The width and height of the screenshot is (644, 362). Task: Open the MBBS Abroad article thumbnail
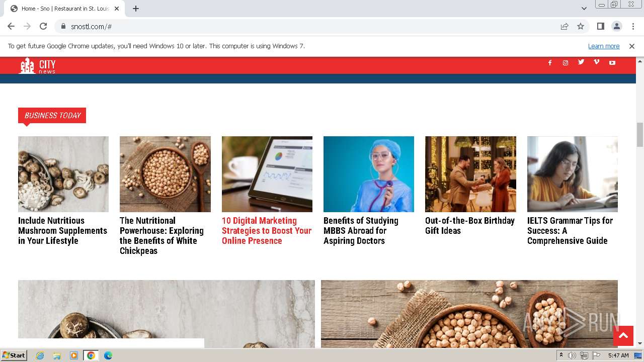(369, 174)
